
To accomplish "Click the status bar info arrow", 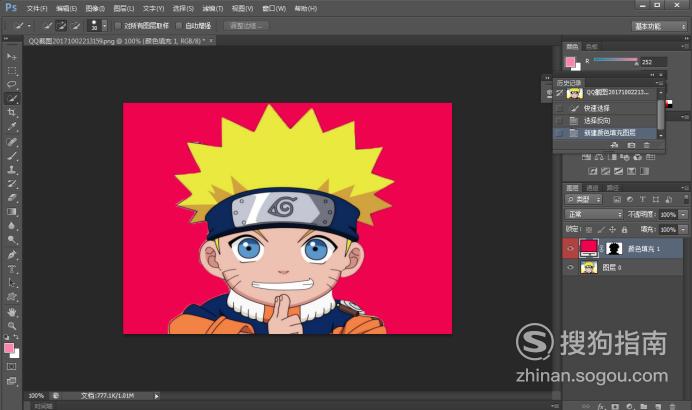I will [156, 396].
